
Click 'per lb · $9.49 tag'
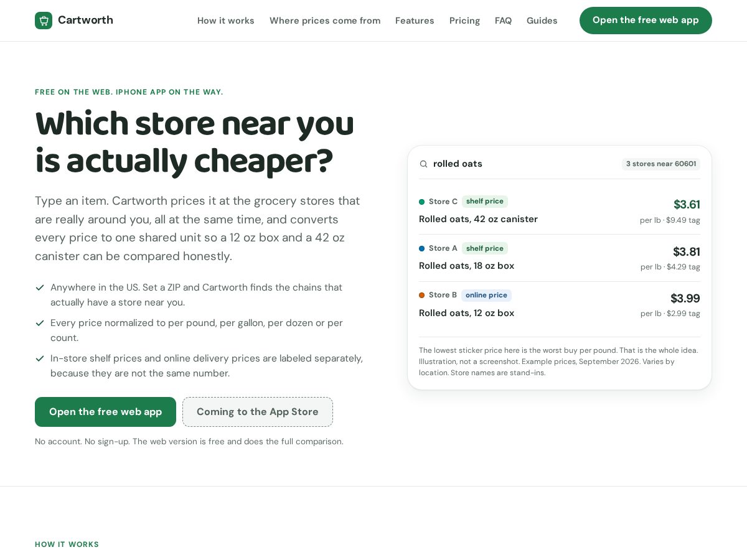click(x=670, y=220)
